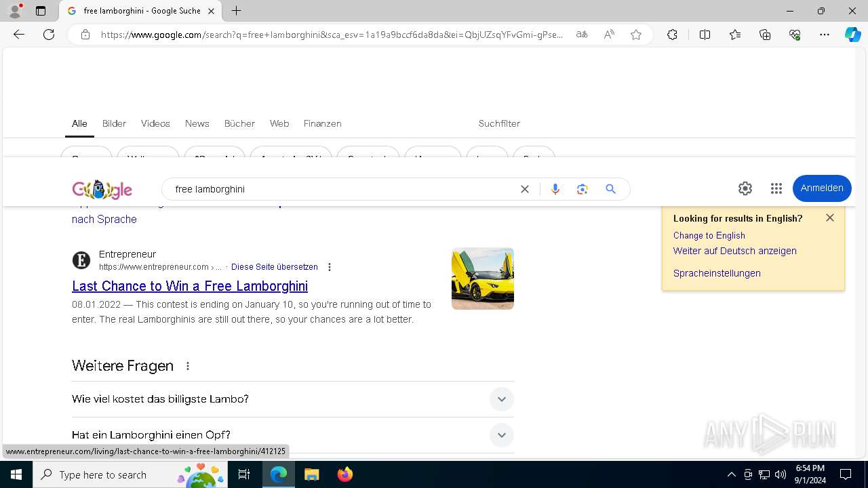The width and height of the screenshot is (868, 488).
Task: Open notification center icon
Action: tap(846, 474)
